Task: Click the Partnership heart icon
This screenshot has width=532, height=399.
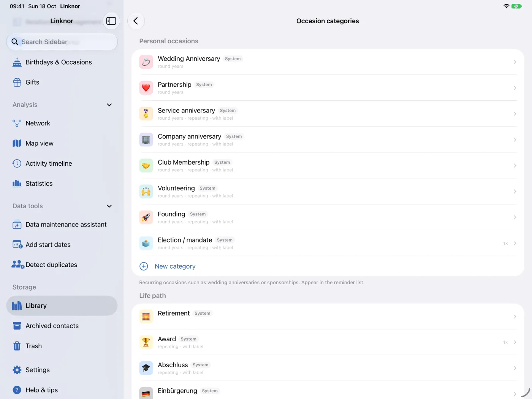Action: point(146,88)
